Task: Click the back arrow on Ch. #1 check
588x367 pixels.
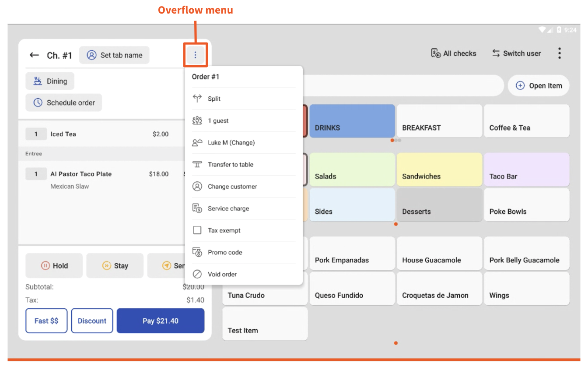Action: click(34, 55)
